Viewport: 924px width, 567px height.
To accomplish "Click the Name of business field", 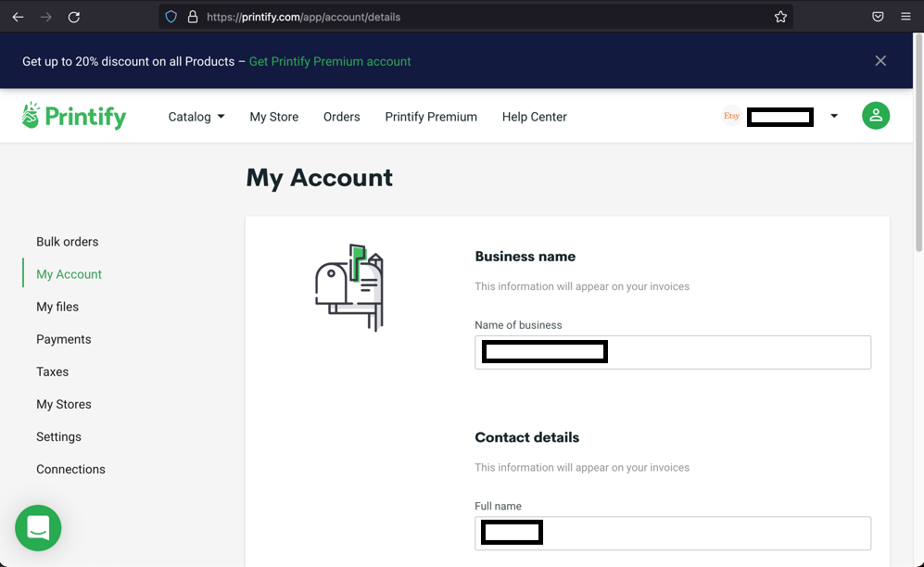I will click(673, 352).
